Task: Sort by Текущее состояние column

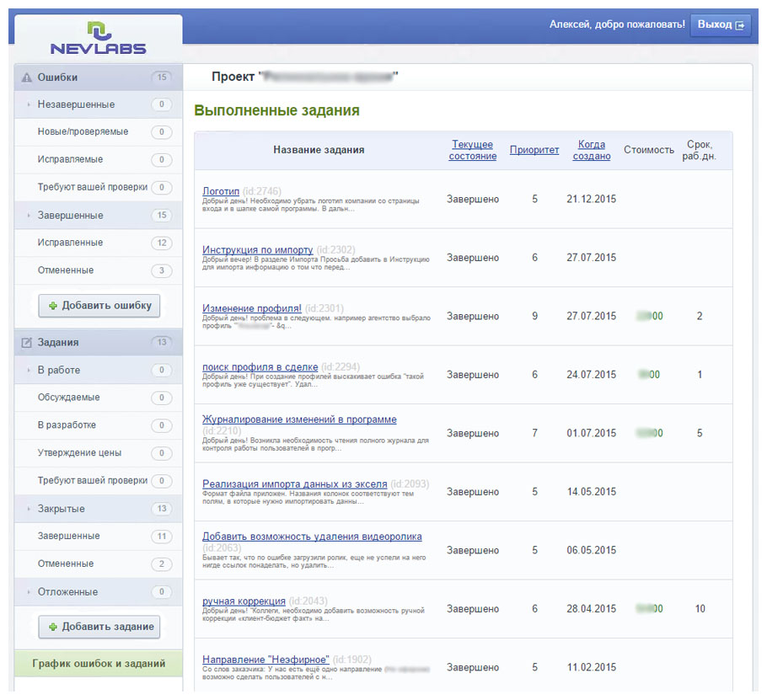Action: click(472, 150)
